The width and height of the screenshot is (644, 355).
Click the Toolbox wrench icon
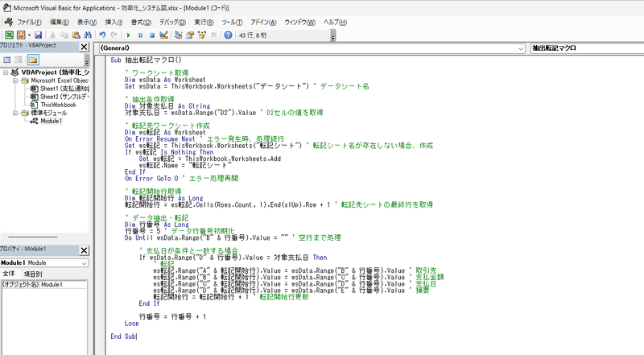(x=213, y=35)
